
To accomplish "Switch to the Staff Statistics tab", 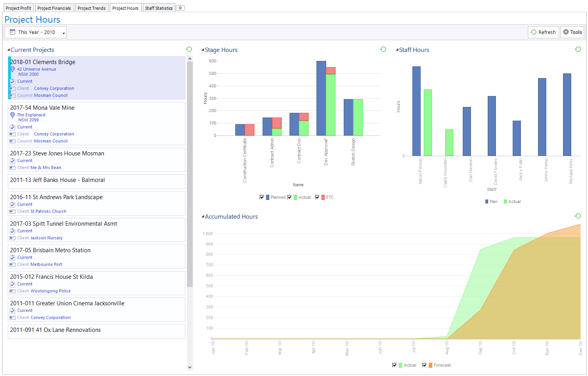I will pos(159,7).
